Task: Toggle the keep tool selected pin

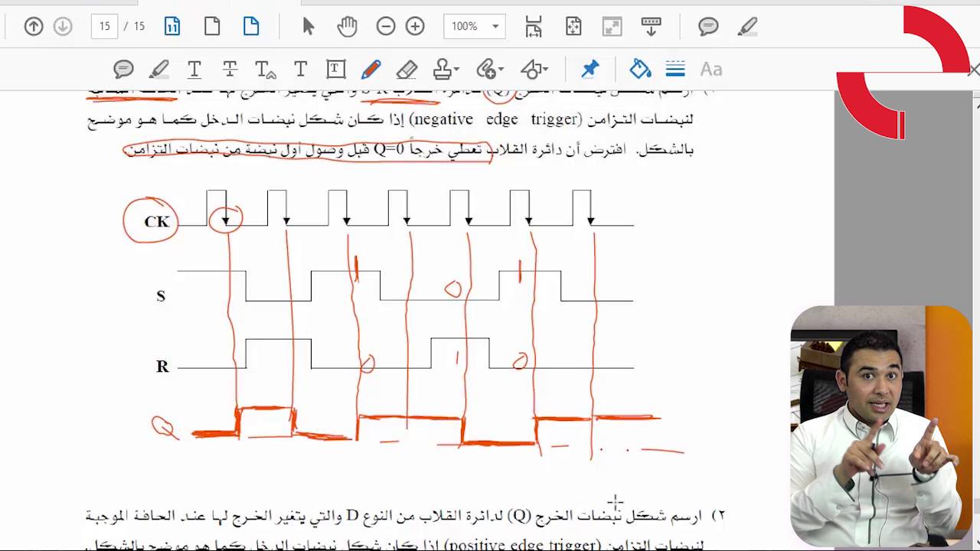Action: pos(590,70)
